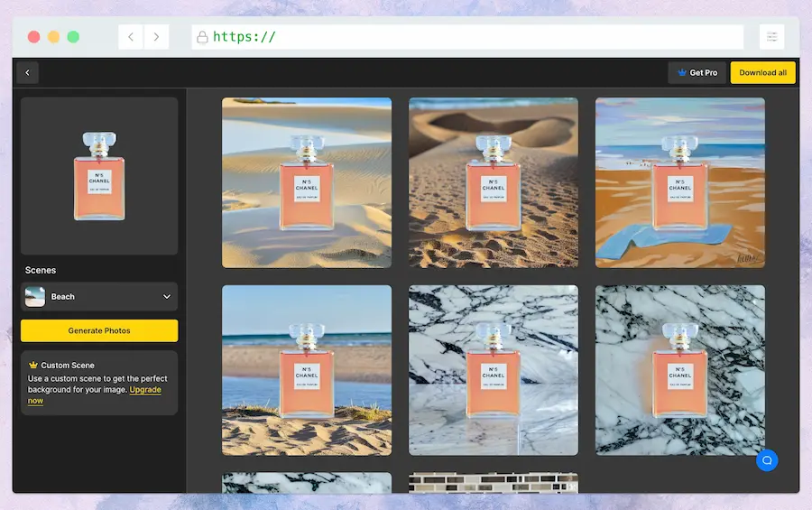Click the Custom Scene heading text
Viewport: 812px width, 510px height.
pyautogui.click(x=68, y=365)
